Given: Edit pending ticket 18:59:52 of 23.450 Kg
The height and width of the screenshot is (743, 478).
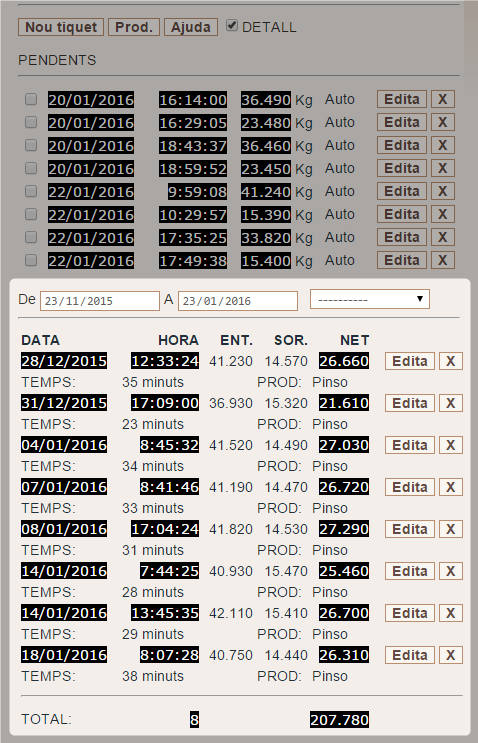Looking at the screenshot, I should pos(402,168).
